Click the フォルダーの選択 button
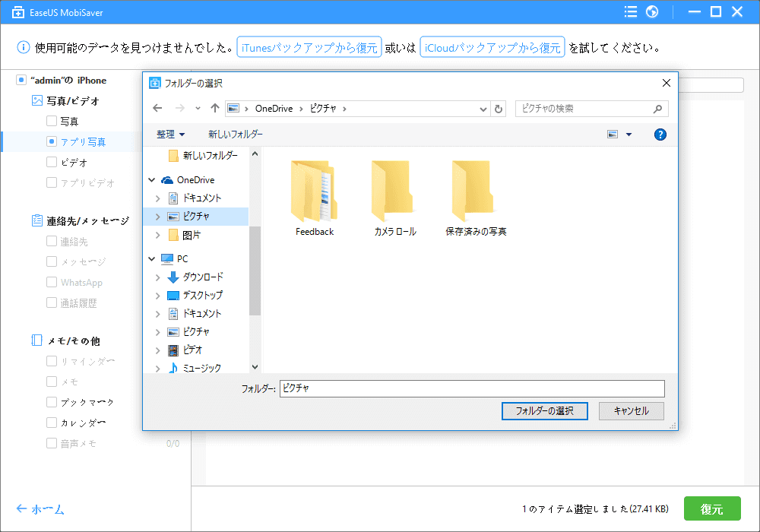The height and width of the screenshot is (532, 760). tap(544, 411)
